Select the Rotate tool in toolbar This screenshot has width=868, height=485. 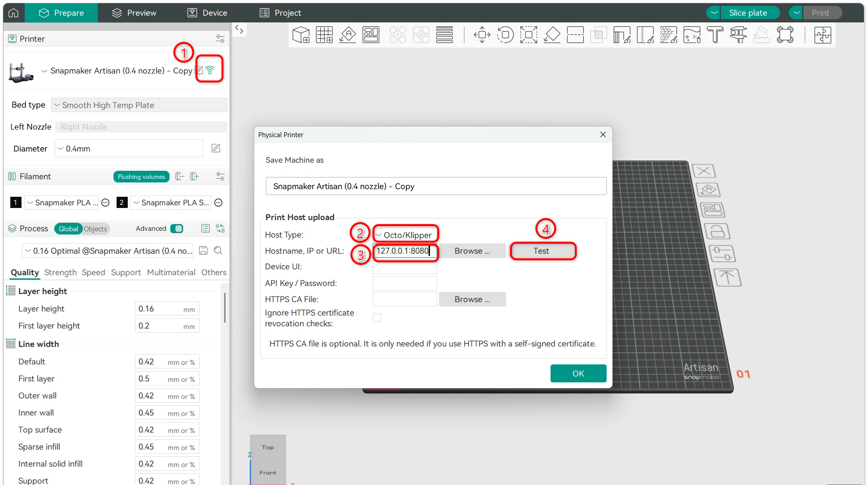pos(505,35)
